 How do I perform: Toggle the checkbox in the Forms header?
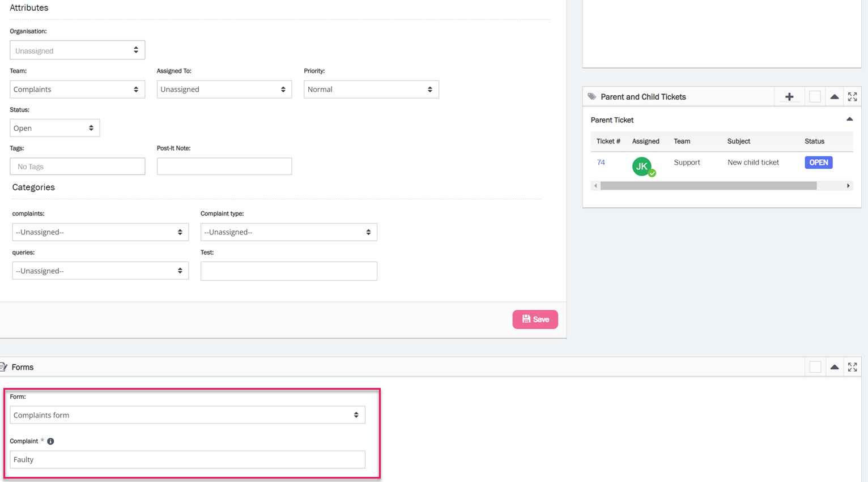tap(815, 367)
